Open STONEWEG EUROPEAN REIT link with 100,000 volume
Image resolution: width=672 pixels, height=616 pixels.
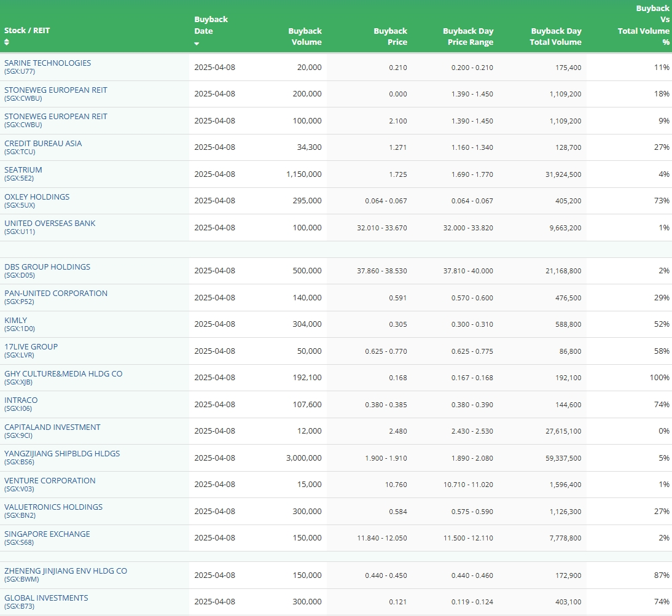coord(56,117)
